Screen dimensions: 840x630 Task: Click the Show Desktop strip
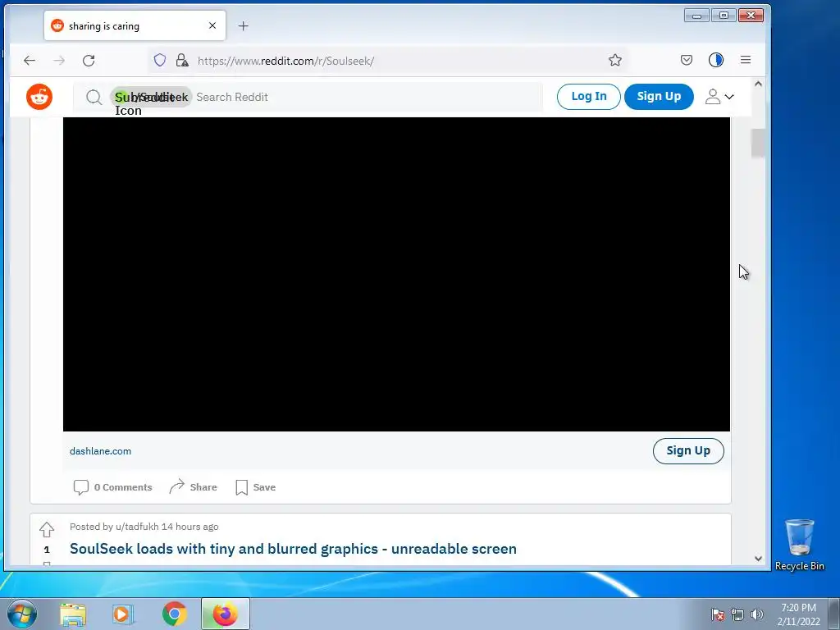click(834, 614)
